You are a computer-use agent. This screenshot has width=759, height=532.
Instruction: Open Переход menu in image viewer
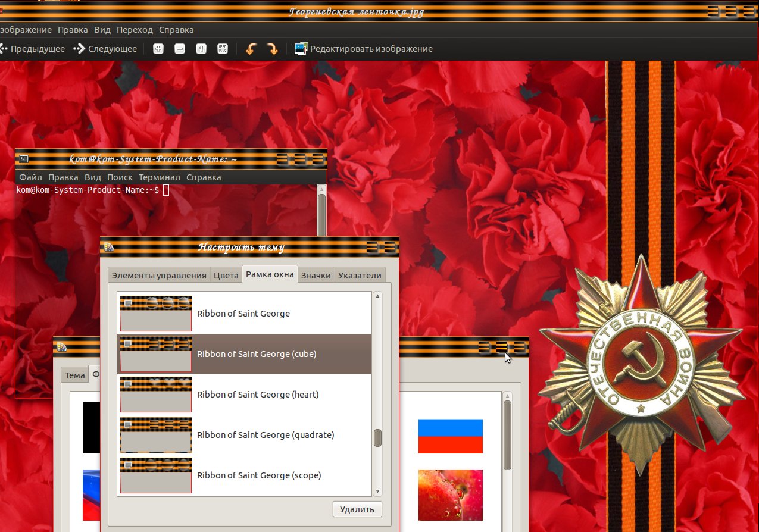coord(135,30)
